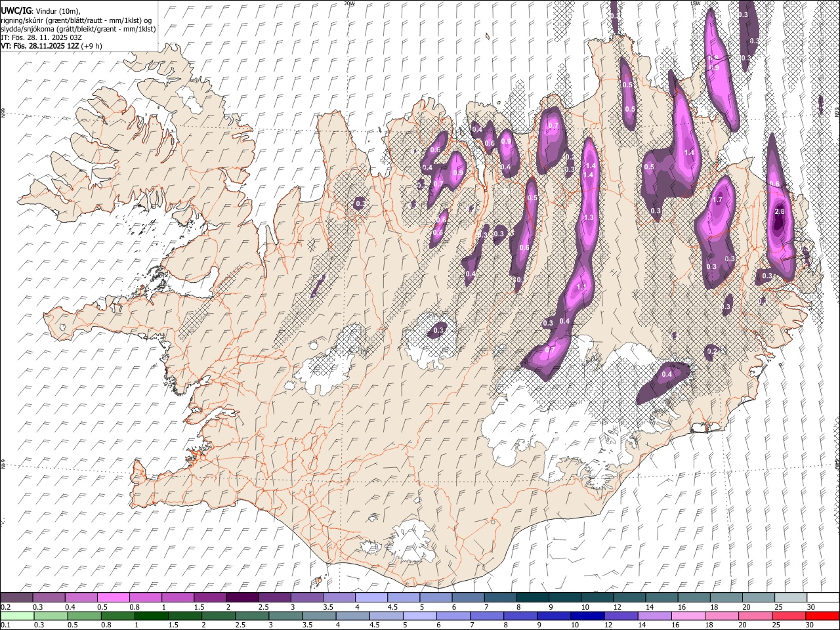Viewport: 840px width, 630px height.
Task: Click the "rigning/skúrir" legend description line
Action: 76,20
